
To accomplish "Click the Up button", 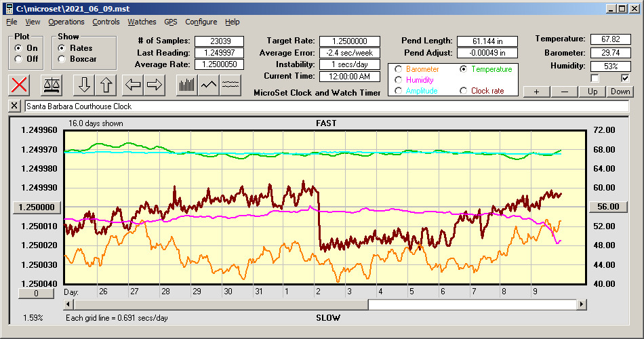I will (592, 92).
